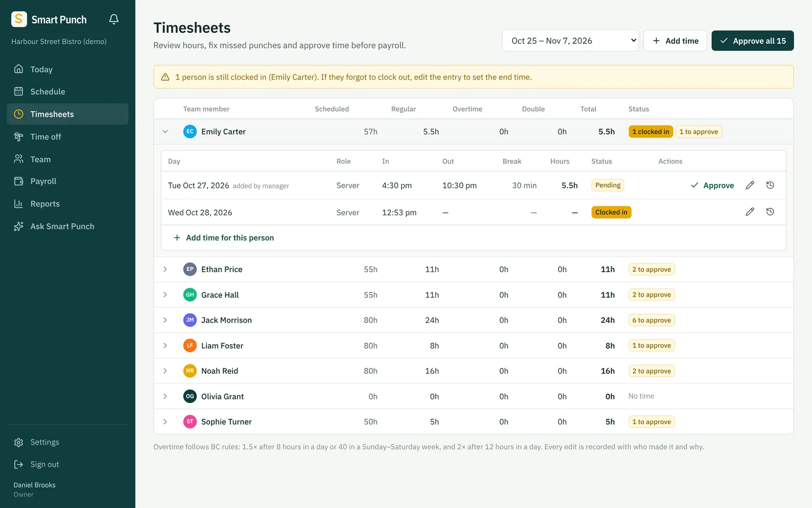Approve the Tue Oct 27 pending entry
Image resolution: width=812 pixels, height=508 pixels.
pos(713,185)
